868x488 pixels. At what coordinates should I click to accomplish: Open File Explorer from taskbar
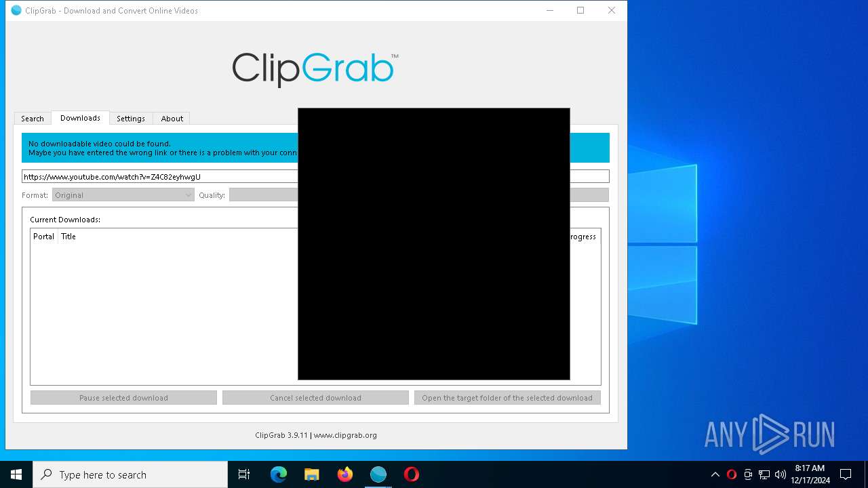pos(312,474)
